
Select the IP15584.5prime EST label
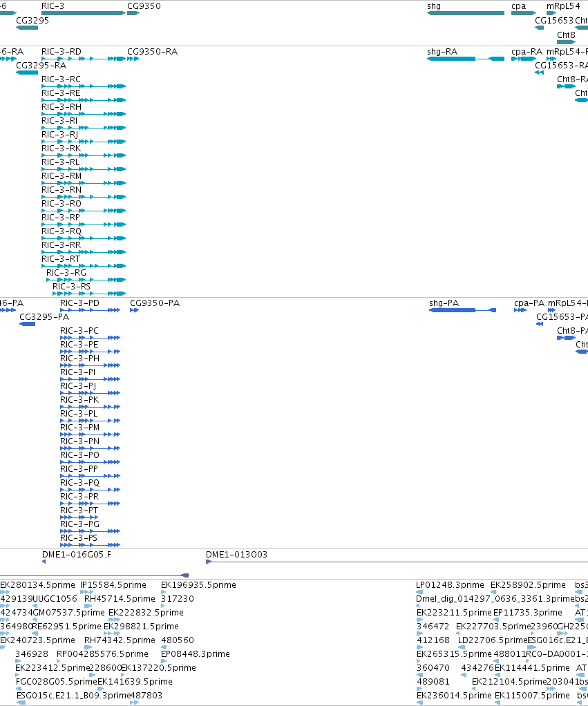pyautogui.click(x=113, y=585)
